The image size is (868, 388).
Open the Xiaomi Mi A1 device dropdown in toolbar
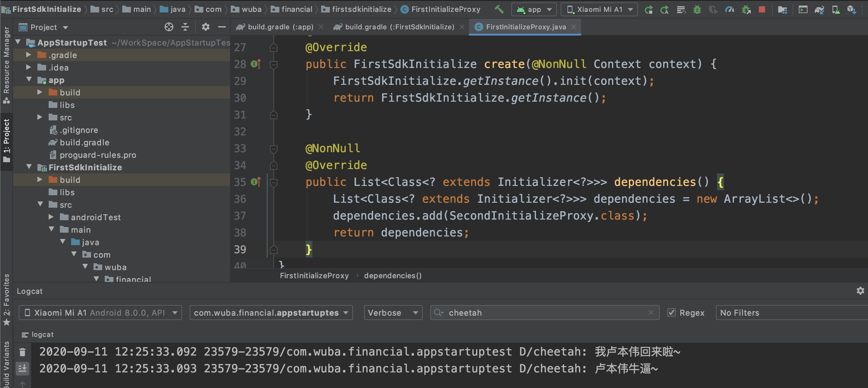[x=599, y=9]
